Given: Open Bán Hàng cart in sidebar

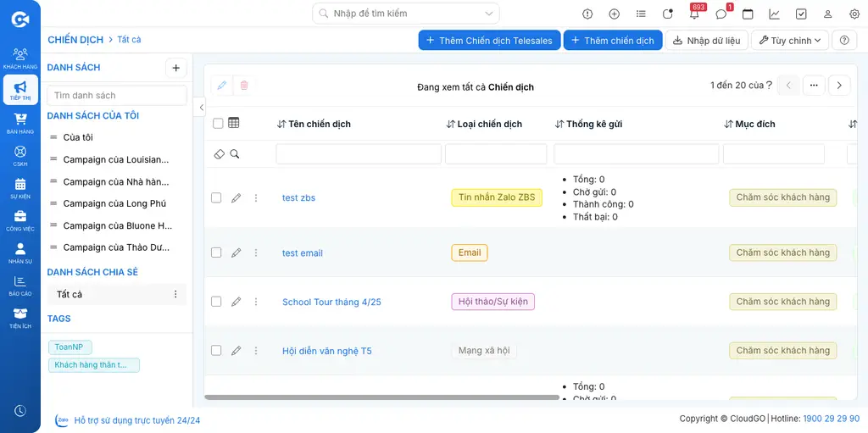Looking at the screenshot, I should (20, 122).
